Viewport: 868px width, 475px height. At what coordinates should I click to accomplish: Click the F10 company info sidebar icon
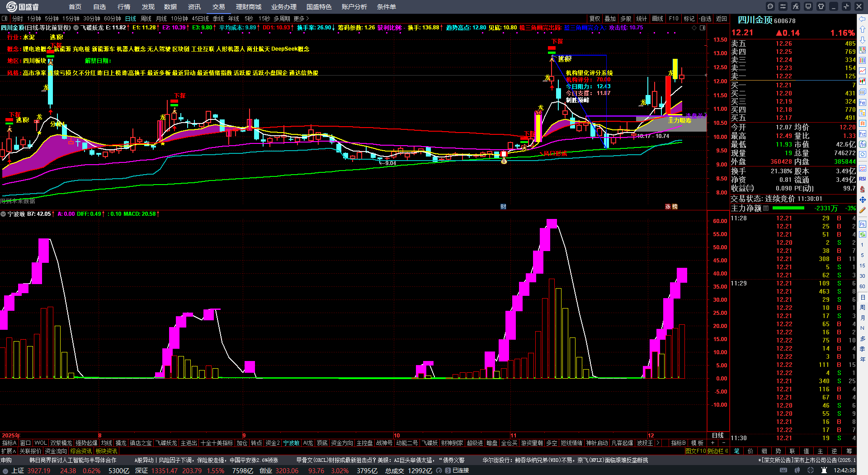coord(863,103)
